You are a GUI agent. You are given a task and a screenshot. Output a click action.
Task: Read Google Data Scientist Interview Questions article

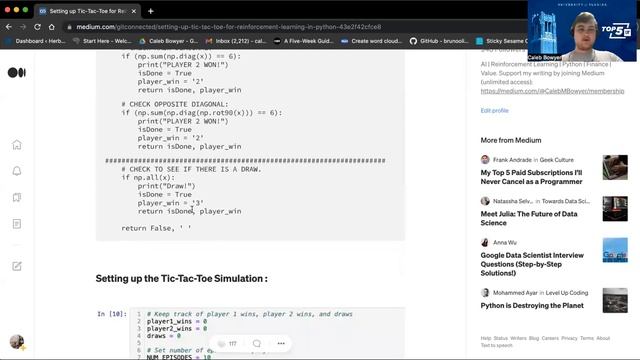pyautogui.click(x=532, y=264)
